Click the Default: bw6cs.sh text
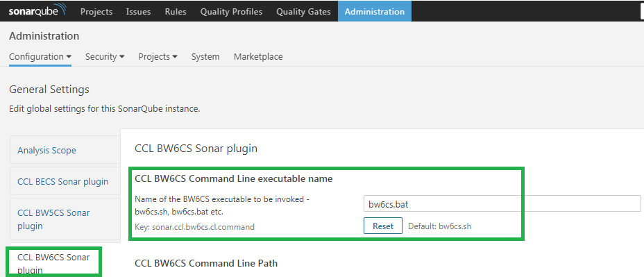Screen dimensions: 644x277 pos(439,226)
